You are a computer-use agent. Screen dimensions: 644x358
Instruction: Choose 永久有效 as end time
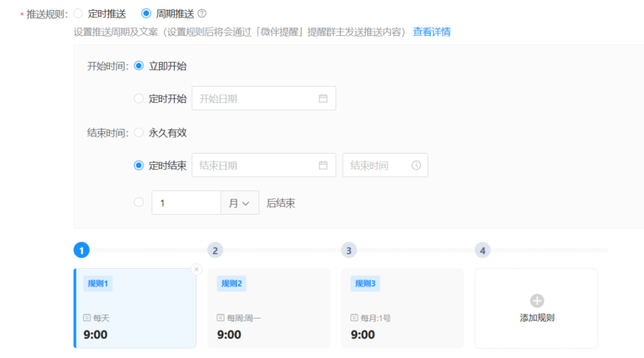coord(139,133)
